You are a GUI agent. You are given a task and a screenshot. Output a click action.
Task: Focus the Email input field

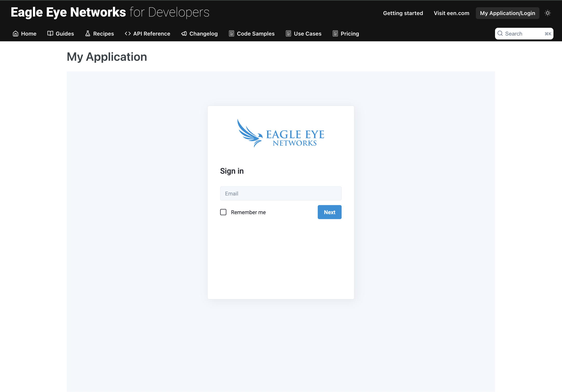tap(281, 193)
